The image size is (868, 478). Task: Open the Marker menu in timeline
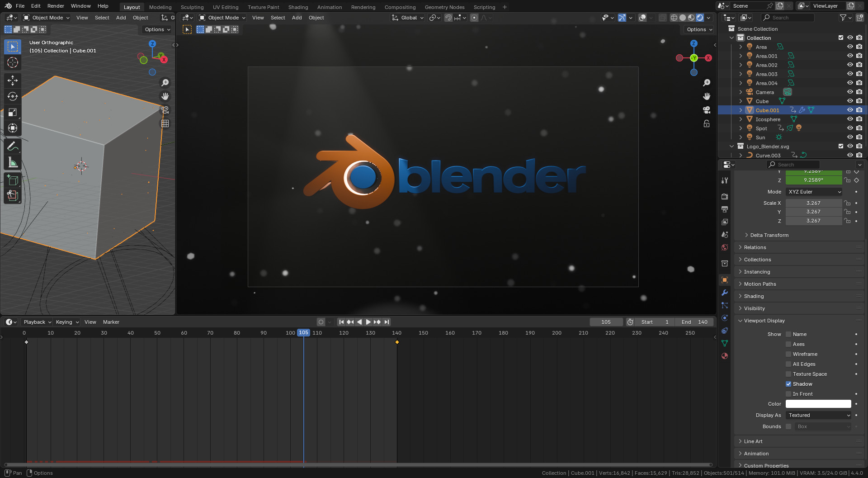111,322
